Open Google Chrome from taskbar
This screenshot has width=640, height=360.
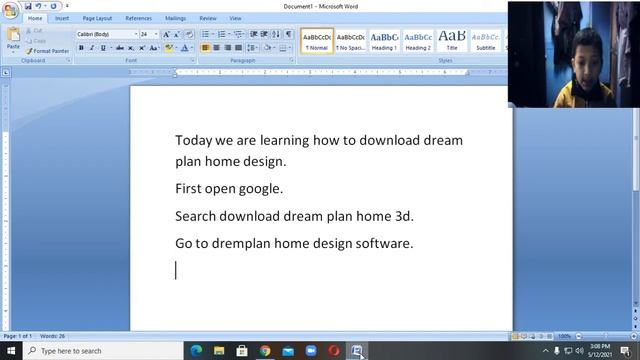click(x=265, y=351)
